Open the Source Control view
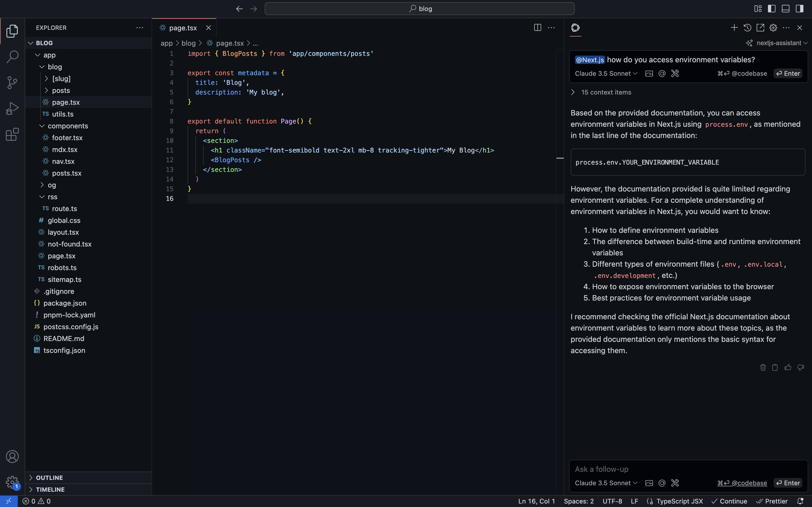The width and height of the screenshot is (812, 507). tap(12, 82)
